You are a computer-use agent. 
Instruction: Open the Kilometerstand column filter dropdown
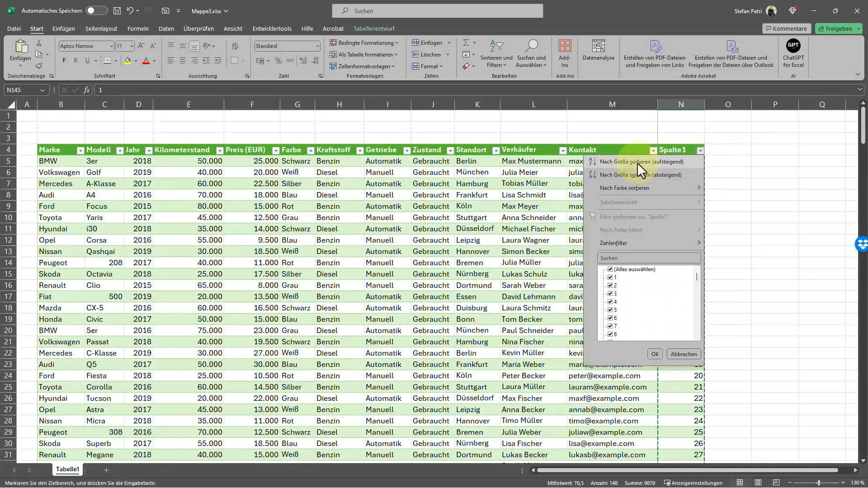pos(220,150)
